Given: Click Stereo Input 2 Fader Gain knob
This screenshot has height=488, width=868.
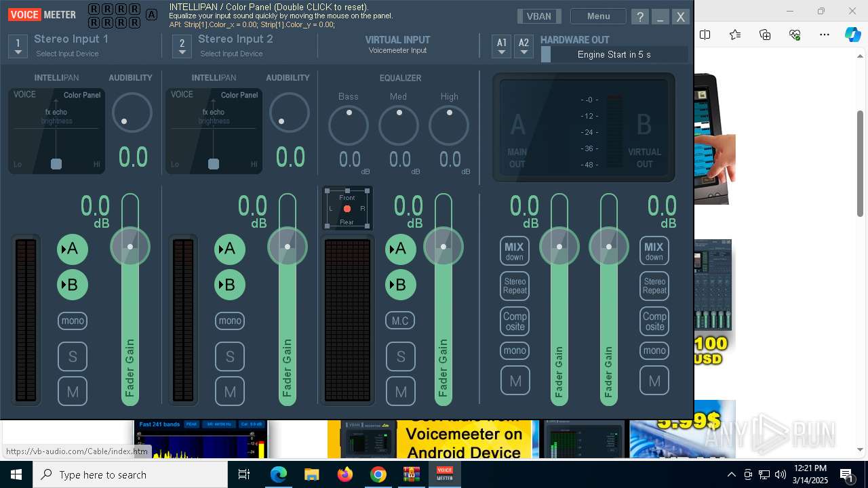Looking at the screenshot, I should point(288,247).
